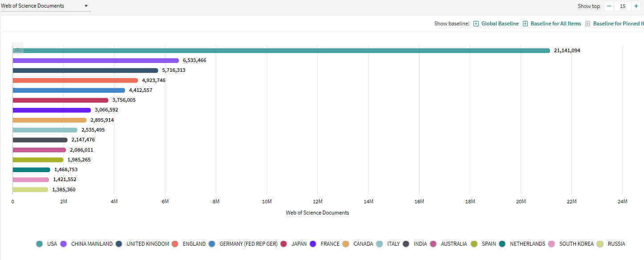This screenshot has height=260, width=644.
Task: Select the Canada bar with 2,895,914
Action: [x=49, y=120]
